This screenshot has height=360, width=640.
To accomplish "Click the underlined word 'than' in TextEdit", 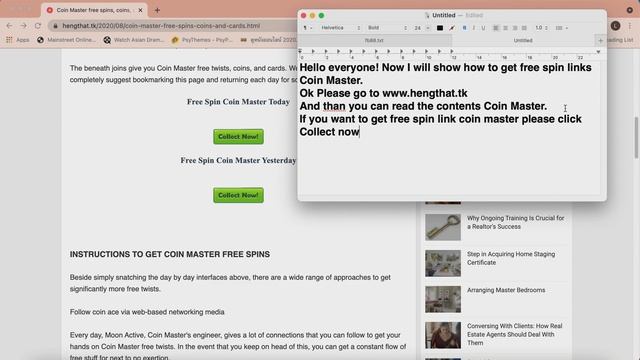I will [334, 106].
